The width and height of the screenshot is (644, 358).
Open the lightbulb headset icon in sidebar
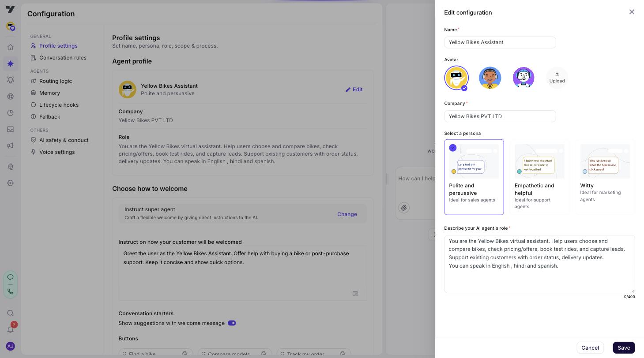coord(10,80)
